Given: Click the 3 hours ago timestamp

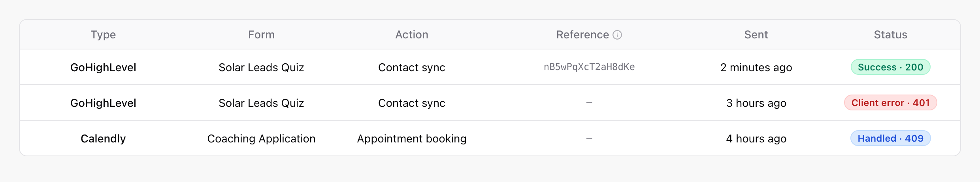Looking at the screenshot, I should pyautogui.click(x=756, y=103).
